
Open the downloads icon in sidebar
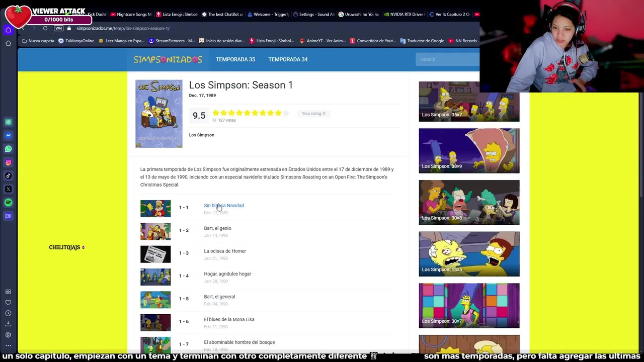[8, 324]
